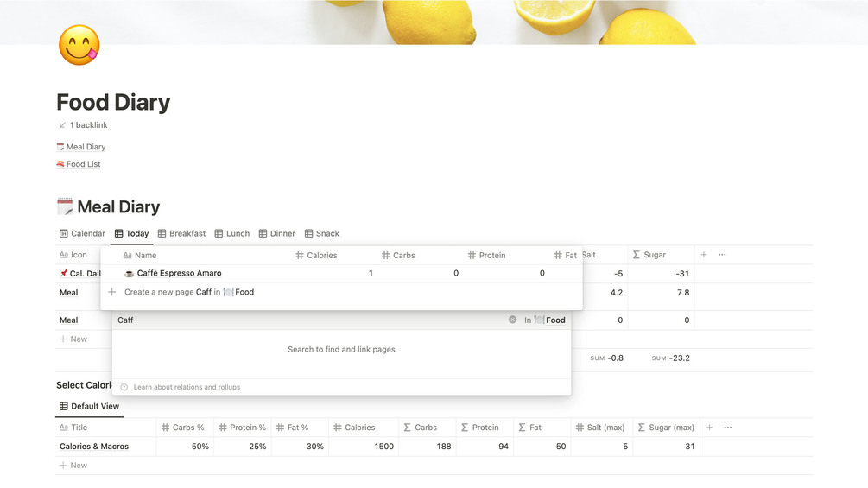Image resolution: width=868 pixels, height=488 pixels.
Task: Click the Food Diary page title
Action: 113,102
